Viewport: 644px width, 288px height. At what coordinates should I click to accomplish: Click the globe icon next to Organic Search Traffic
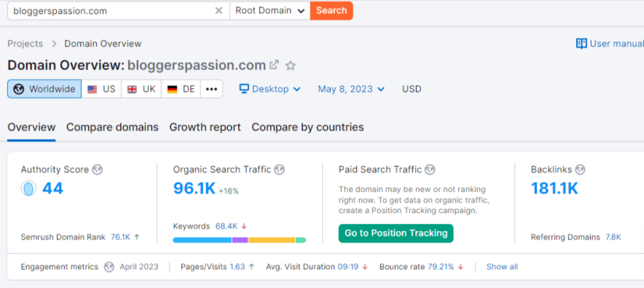279,169
